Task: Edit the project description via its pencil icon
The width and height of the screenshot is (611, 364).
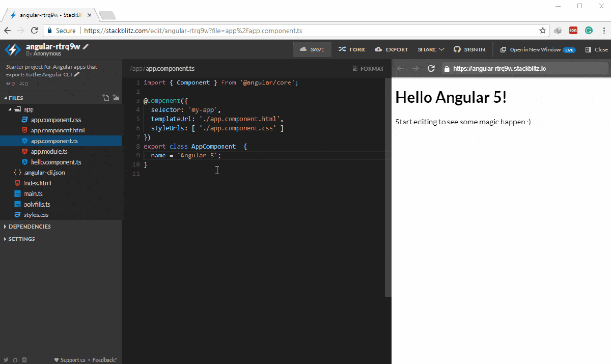Action: click(x=77, y=74)
